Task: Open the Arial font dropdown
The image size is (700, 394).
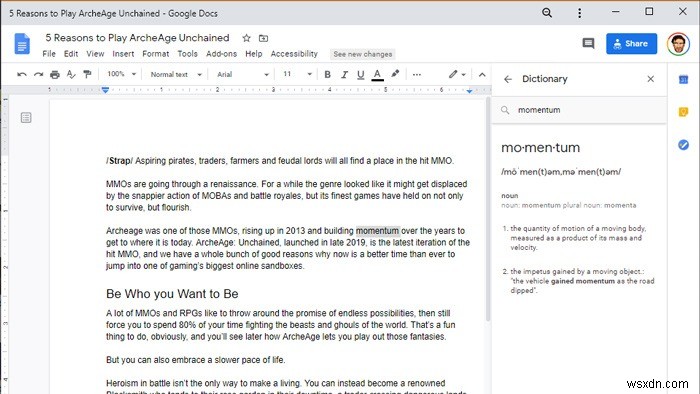Action: pyautogui.click(x=242, y=75)
